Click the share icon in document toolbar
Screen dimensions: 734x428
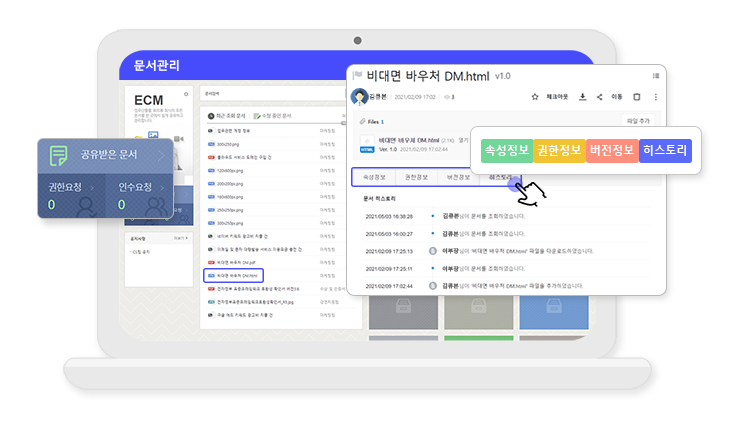[x=599, y=97]
